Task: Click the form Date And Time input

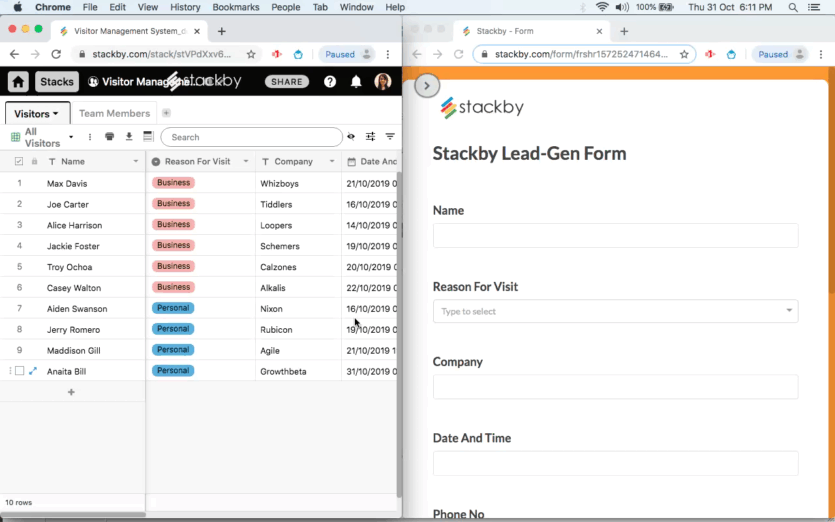Action: tap(616, 463)
